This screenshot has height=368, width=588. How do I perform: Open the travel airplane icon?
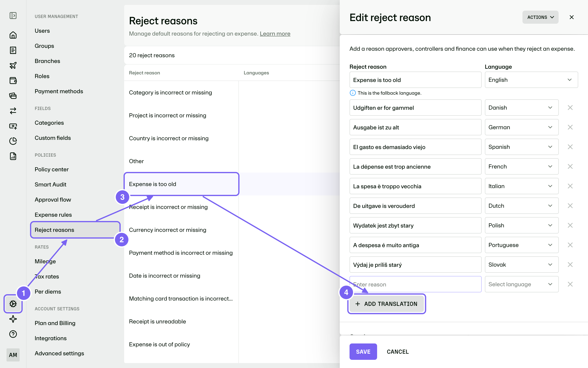(x=13, y=65)
